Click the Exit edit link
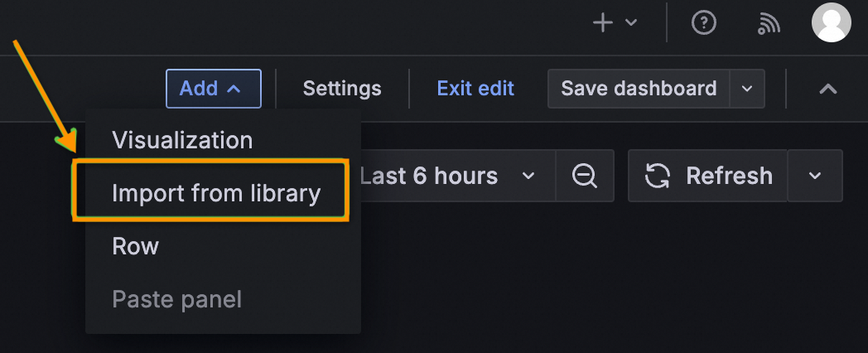This screenshot has height=353, width=868. click(x=475, y=89)
